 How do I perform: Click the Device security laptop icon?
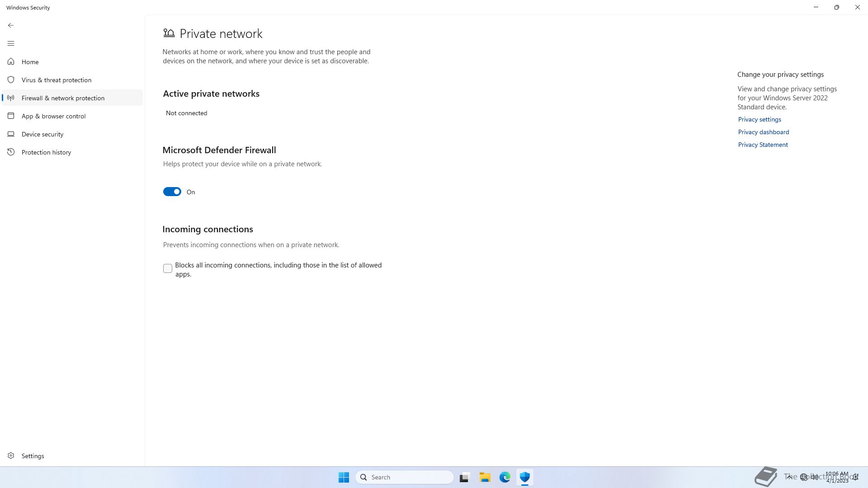11,134
